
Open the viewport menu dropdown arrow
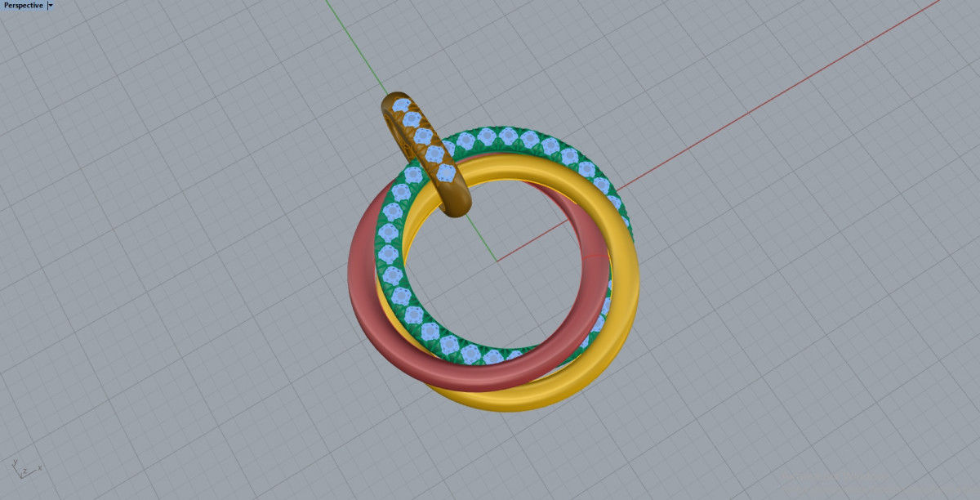[51, 5]
